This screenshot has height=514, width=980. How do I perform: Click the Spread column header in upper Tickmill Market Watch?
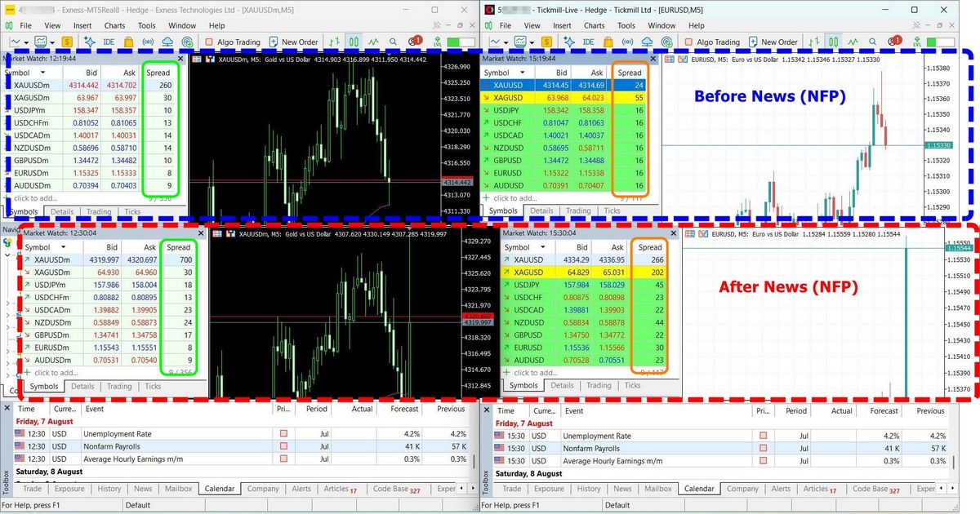pos(630,73)
